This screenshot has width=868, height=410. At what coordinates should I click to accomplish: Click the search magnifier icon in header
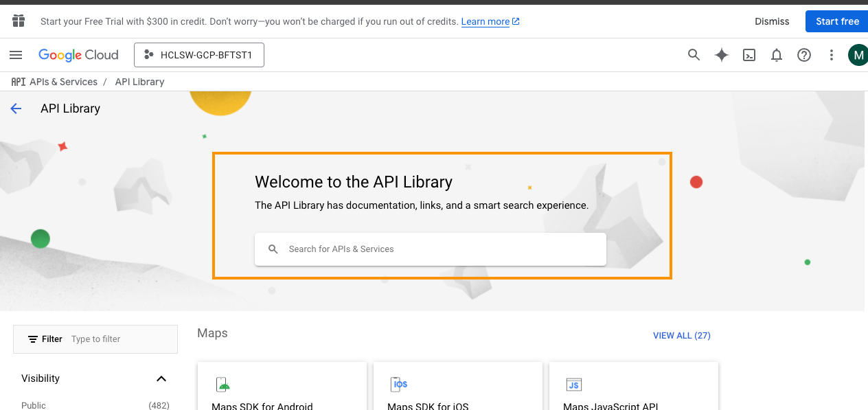694,55
